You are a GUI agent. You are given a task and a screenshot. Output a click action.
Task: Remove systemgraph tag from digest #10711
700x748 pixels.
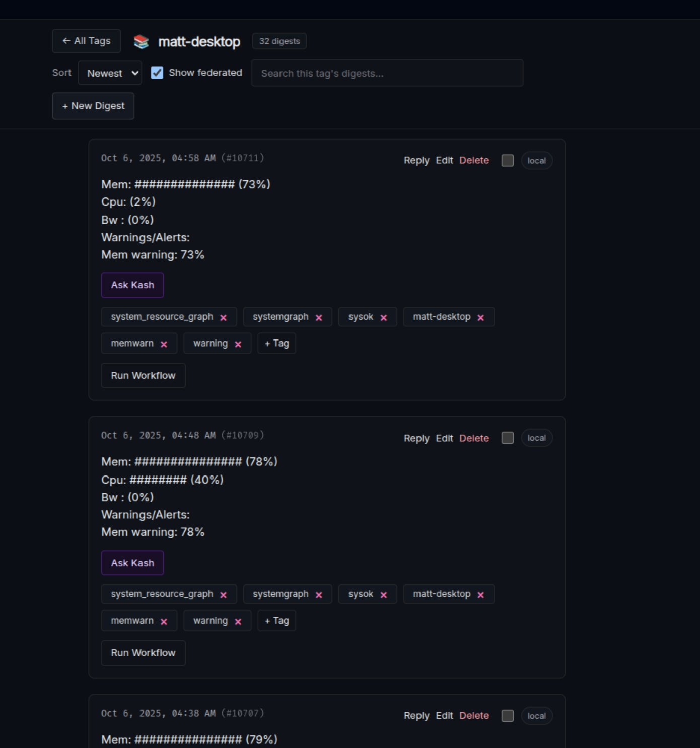(319, 318)
